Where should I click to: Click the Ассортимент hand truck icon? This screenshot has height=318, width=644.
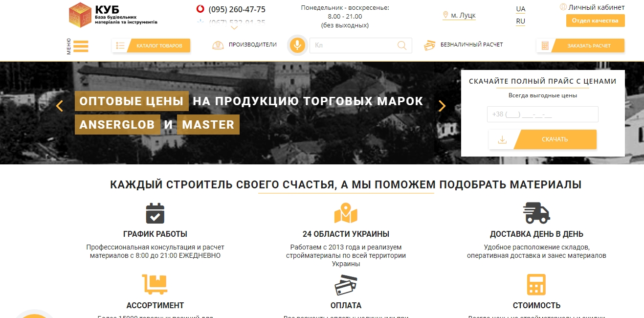coord(155,284)
